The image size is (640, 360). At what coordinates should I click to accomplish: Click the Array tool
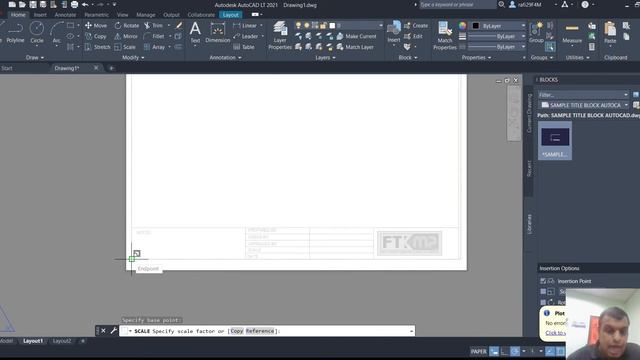click(x=155, y=47)
